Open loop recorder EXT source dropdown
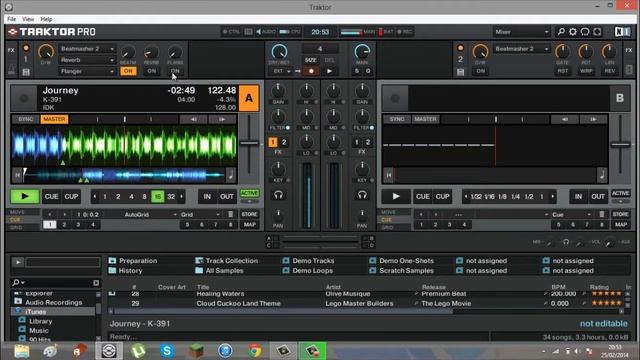This screenshot has width=640, height=360. click(281, 71)
